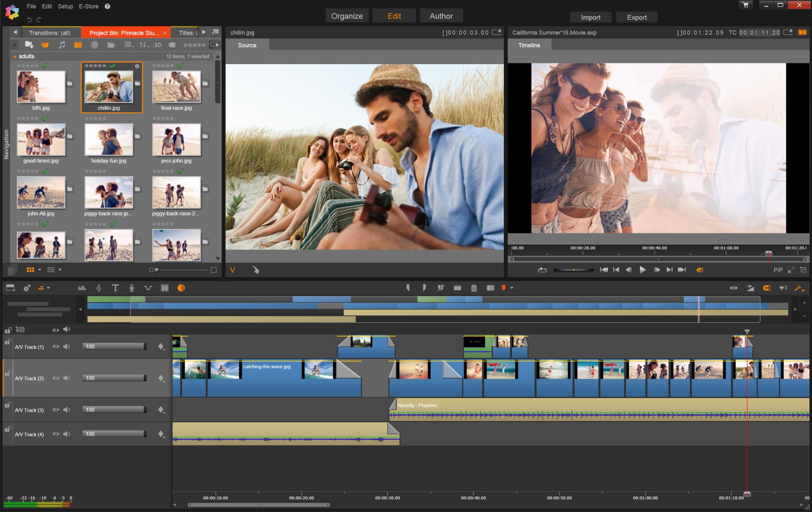Click the loop playback icon

tap(542, 270)
